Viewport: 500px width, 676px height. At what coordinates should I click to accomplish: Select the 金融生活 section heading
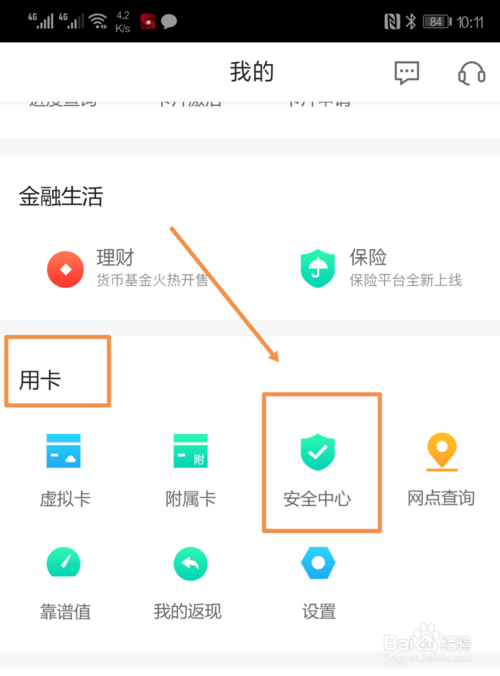tap(61, 197)
